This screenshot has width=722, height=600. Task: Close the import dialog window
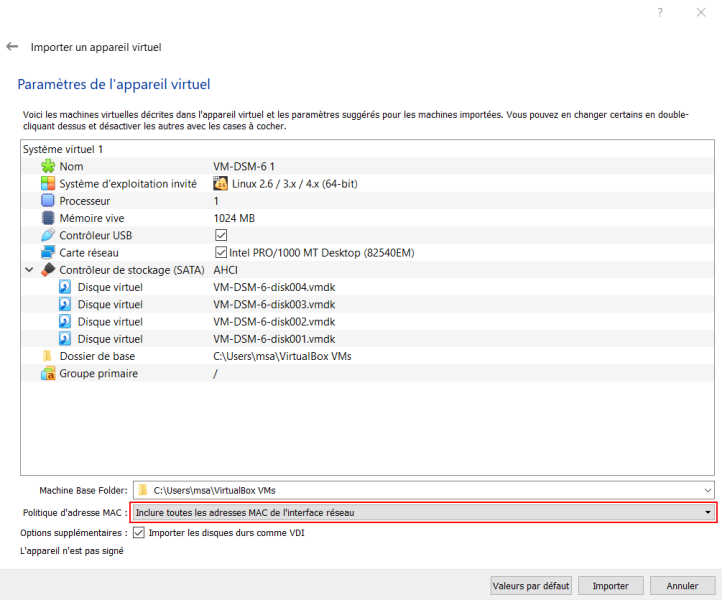(701, 12)
